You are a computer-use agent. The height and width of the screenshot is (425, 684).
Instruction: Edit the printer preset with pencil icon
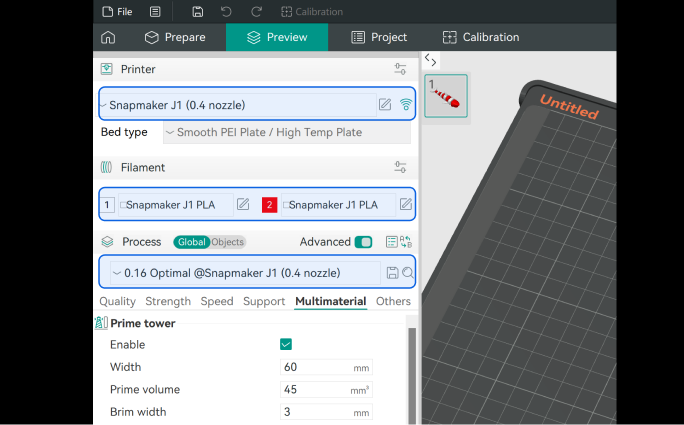(x=385, y=105)
